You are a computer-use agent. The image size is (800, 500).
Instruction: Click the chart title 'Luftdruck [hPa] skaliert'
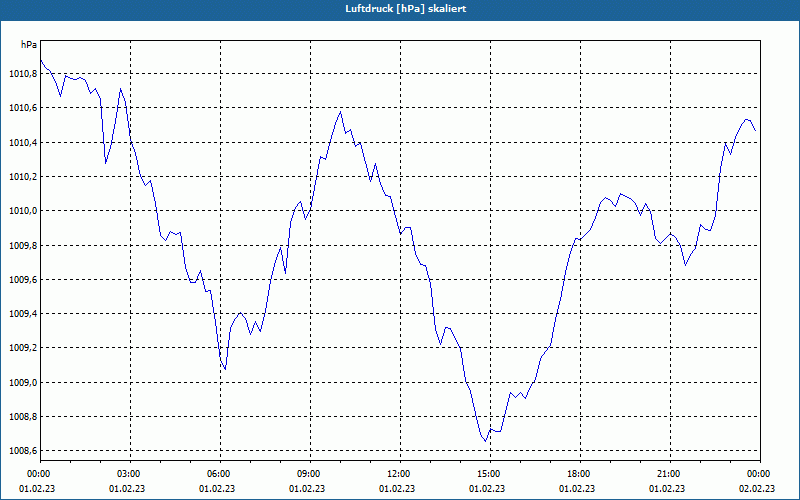coord(406,9)
